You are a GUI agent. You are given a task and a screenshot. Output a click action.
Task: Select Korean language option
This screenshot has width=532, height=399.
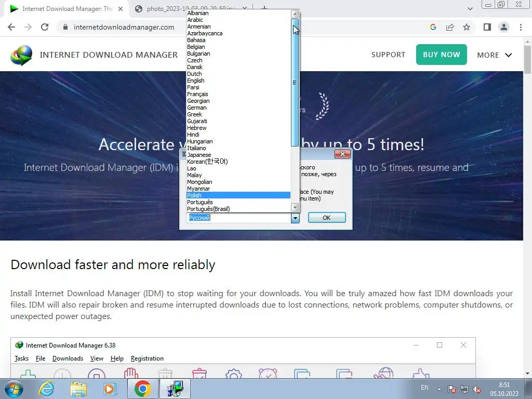coord(238,162)
